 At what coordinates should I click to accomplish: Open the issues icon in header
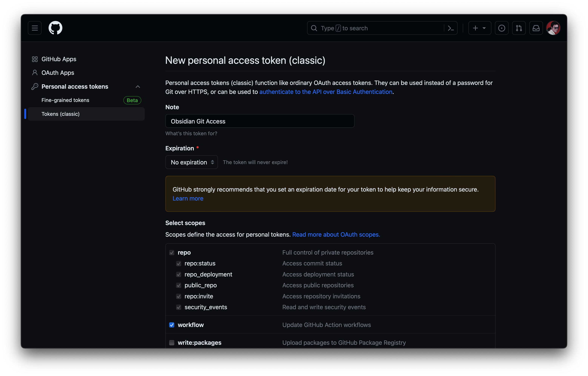tap(502, 28)
